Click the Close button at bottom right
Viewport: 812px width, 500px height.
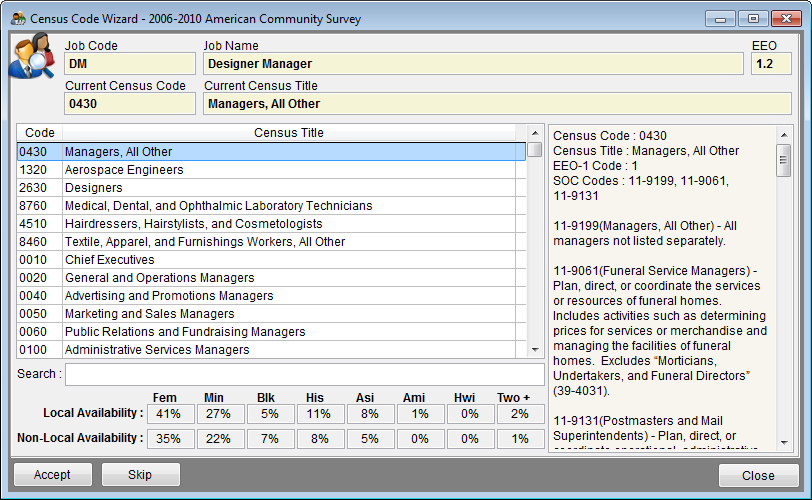click(758, 475)
